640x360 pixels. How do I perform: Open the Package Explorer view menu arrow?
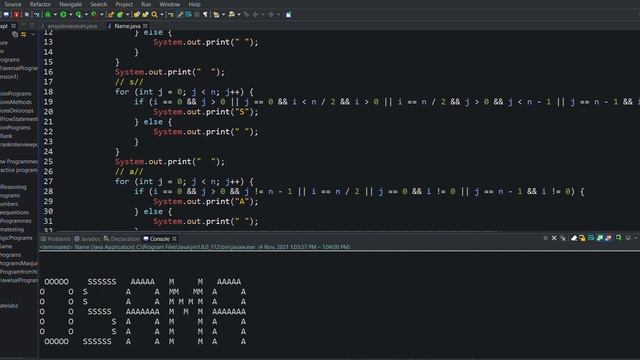(33, 34)
